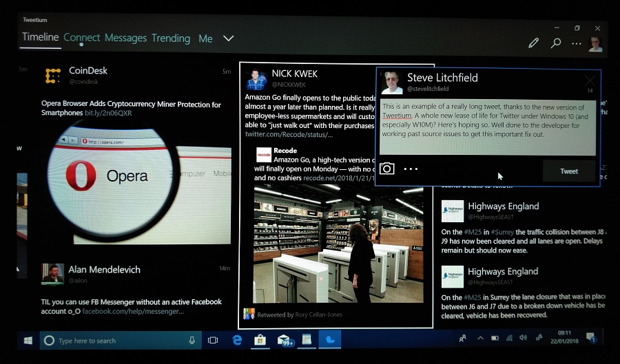
Task: Open CoinDesk account name
Action: [x=88, y=71]
